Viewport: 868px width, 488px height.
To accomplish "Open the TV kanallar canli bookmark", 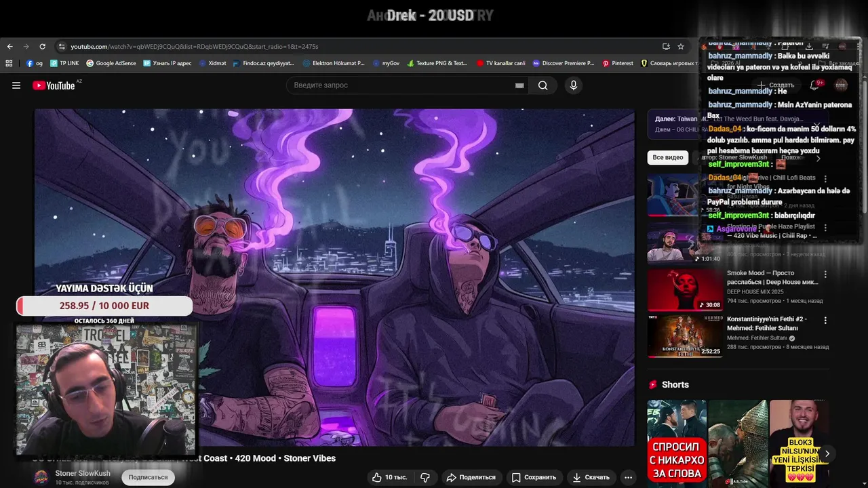I will pyautogui.click(x=500, y=63).
